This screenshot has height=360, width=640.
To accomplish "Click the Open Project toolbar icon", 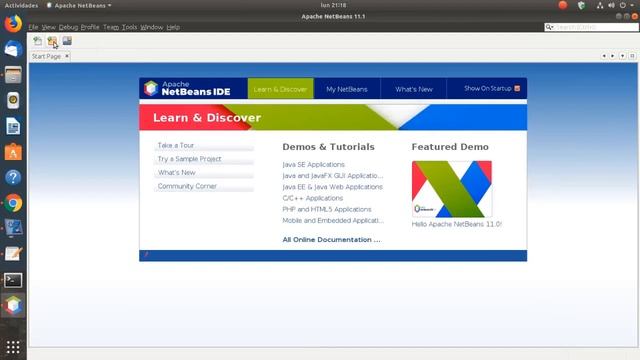I will click(x=67, y=41).
